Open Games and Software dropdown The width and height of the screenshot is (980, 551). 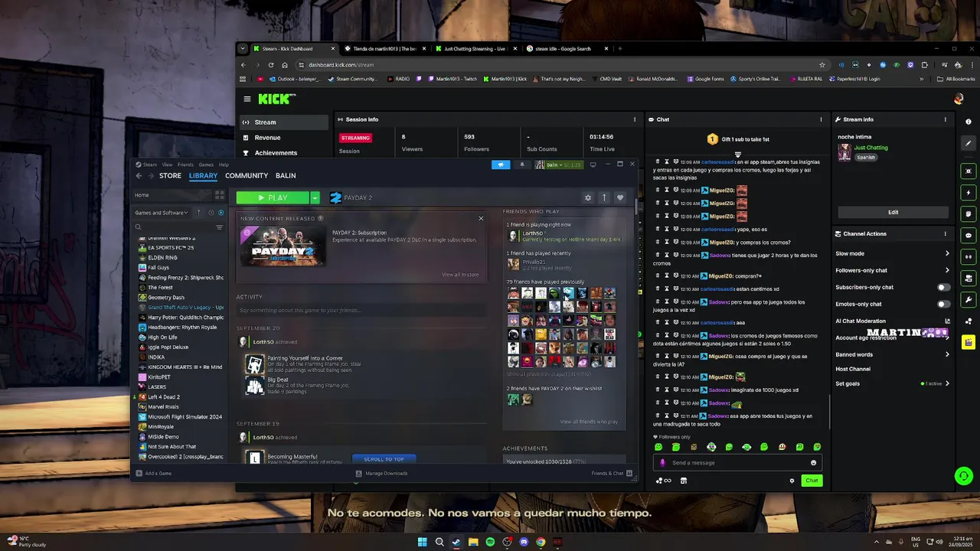point(162,213)
